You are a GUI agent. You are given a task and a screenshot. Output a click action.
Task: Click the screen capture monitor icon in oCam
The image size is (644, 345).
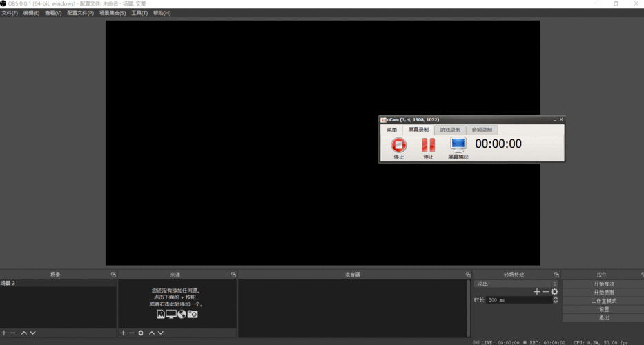pos(458,144)
